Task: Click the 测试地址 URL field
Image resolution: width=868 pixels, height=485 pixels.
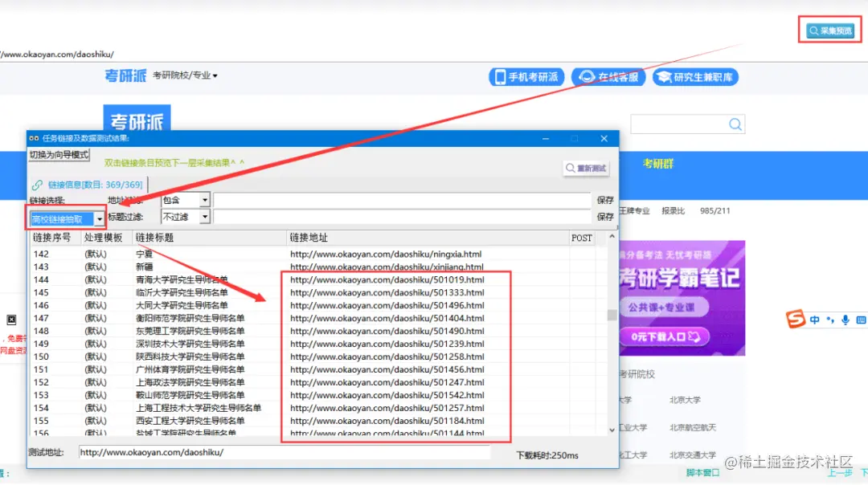Action: tap(284, 452)
